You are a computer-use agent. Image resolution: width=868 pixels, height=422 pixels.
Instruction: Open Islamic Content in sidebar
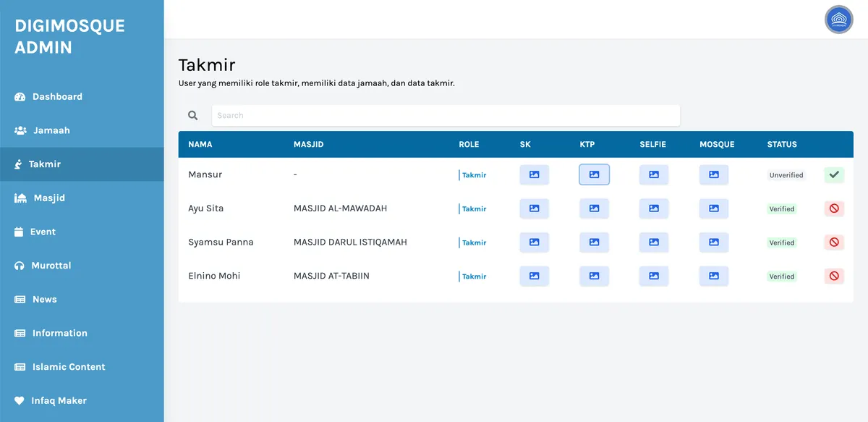click(82, 367)
